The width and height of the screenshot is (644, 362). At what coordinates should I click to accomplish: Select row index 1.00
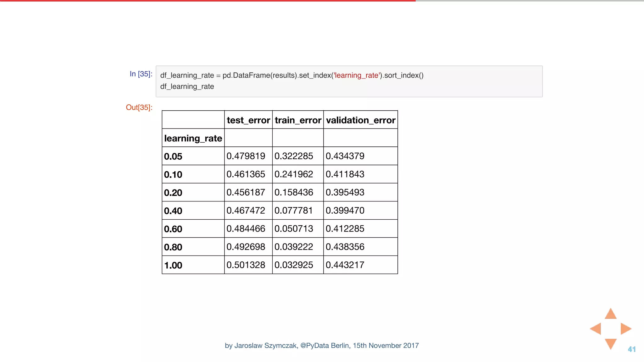click(x=173, y=265)
